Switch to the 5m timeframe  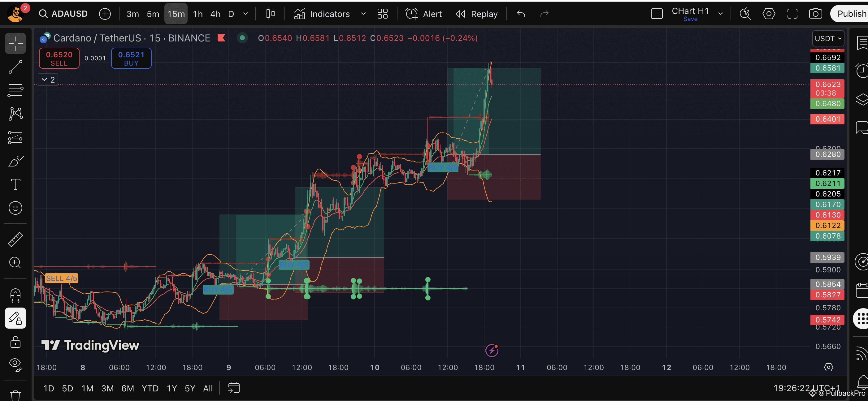click(153, 14)
